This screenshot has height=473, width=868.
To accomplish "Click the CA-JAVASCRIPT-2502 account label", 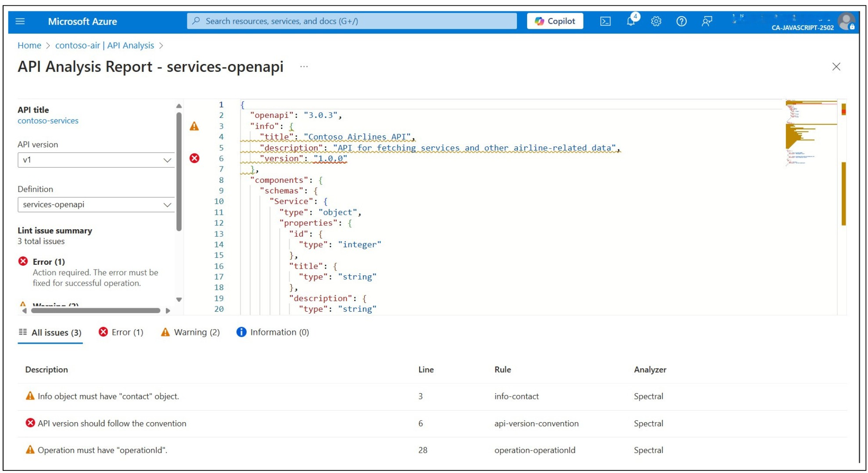I will tap(802, 28).
